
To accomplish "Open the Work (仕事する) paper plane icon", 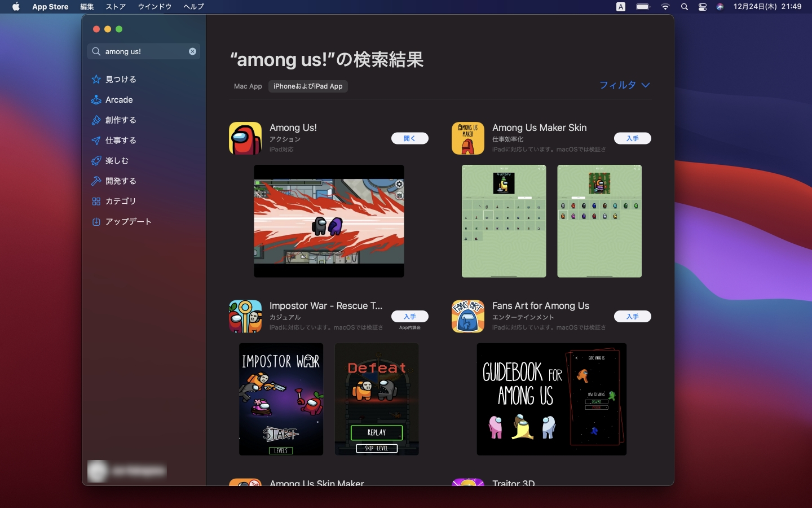I will [x=96, y=141].
